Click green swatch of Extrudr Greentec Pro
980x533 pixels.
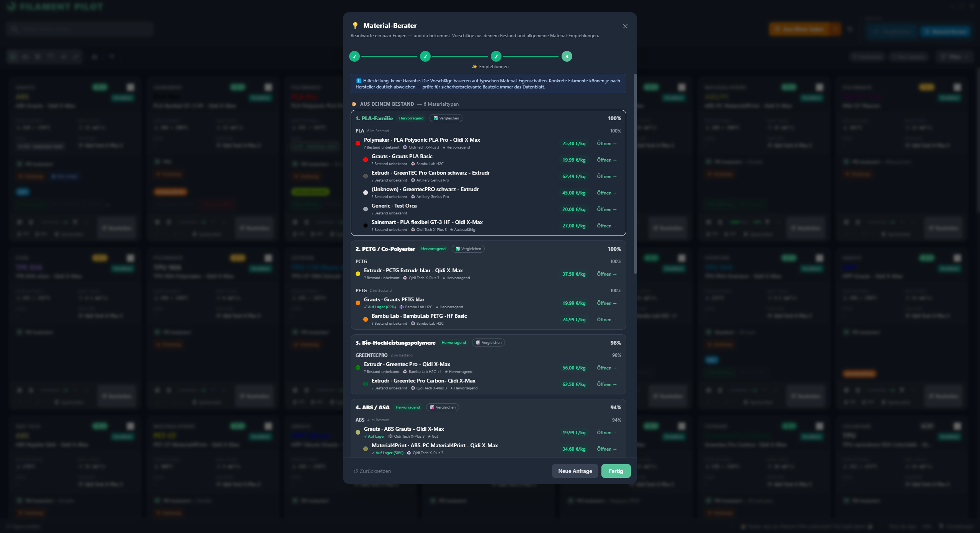tap(358, 368)
